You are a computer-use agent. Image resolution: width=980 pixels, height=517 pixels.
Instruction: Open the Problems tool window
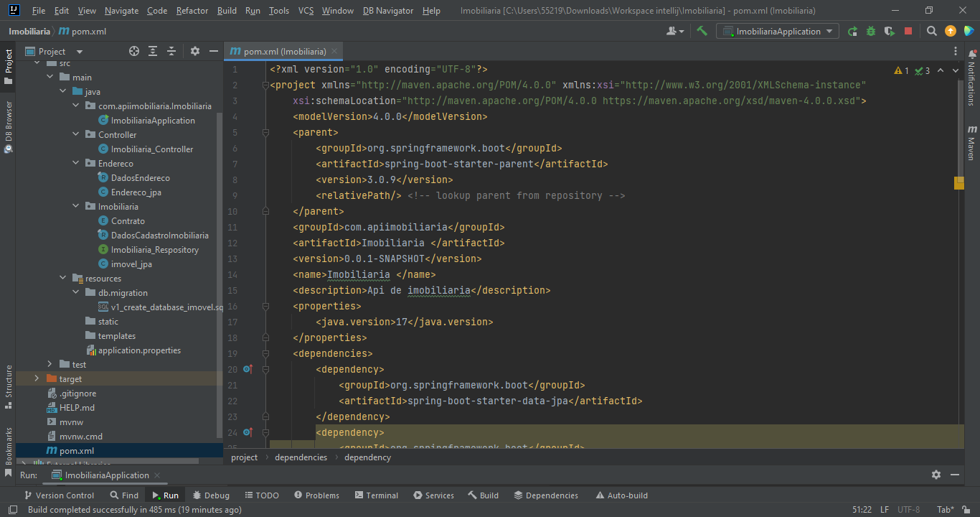pyautogui.click(x=316, y=495)
